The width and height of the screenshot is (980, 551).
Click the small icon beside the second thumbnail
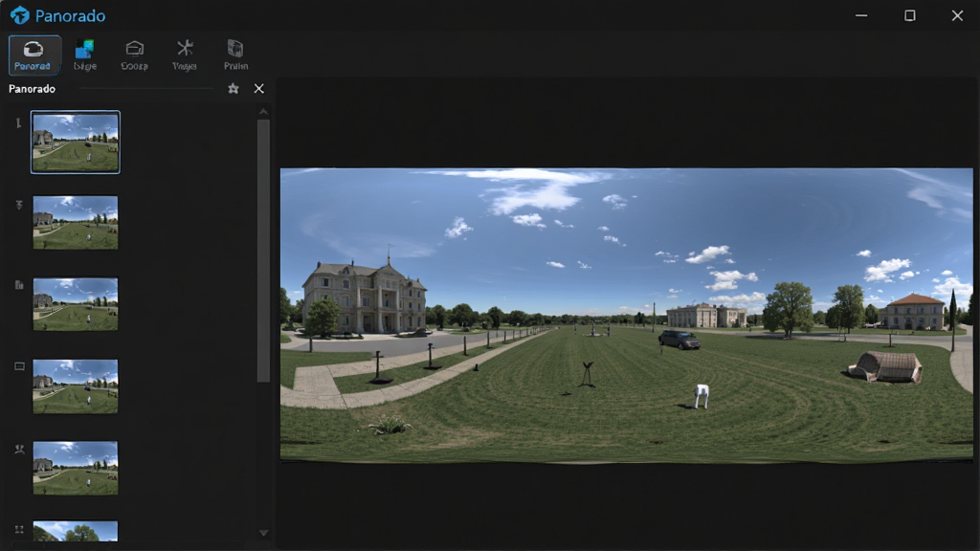coord(19,205)
